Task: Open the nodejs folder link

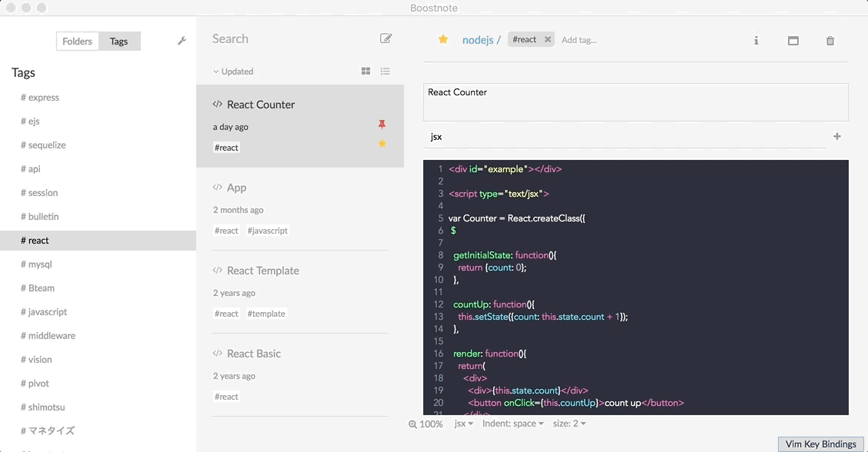Action: (477, 40)
